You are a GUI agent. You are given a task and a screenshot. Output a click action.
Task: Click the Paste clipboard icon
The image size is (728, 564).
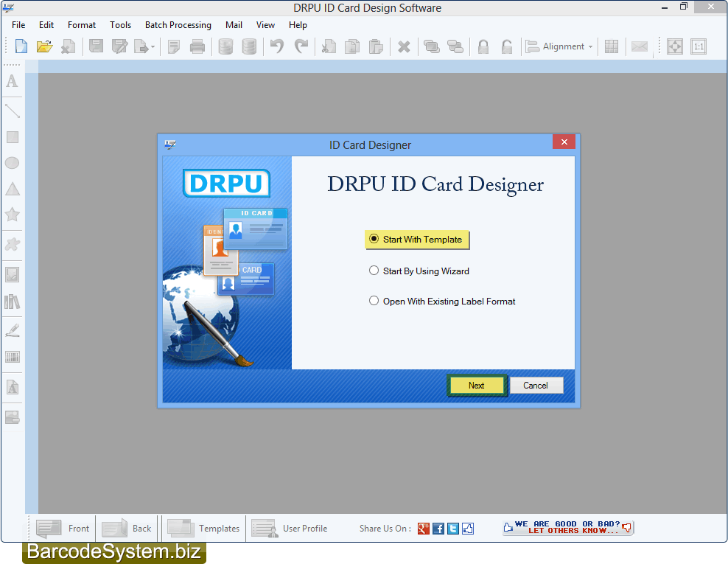[x=376, y=46]
